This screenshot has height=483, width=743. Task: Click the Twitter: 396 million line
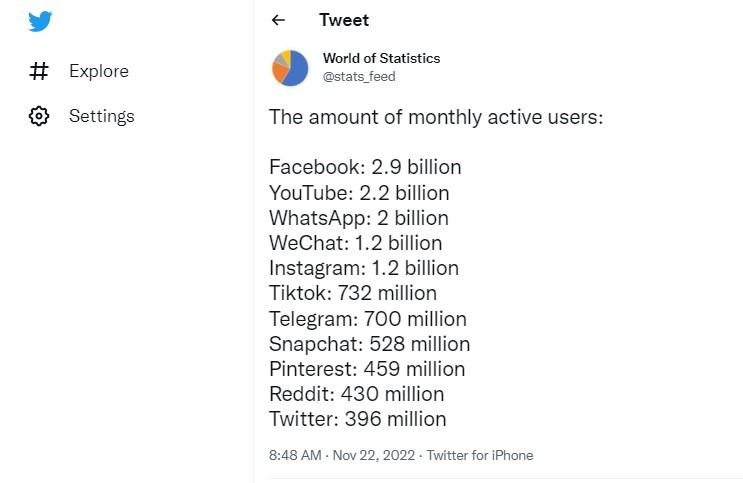(357, 419)
